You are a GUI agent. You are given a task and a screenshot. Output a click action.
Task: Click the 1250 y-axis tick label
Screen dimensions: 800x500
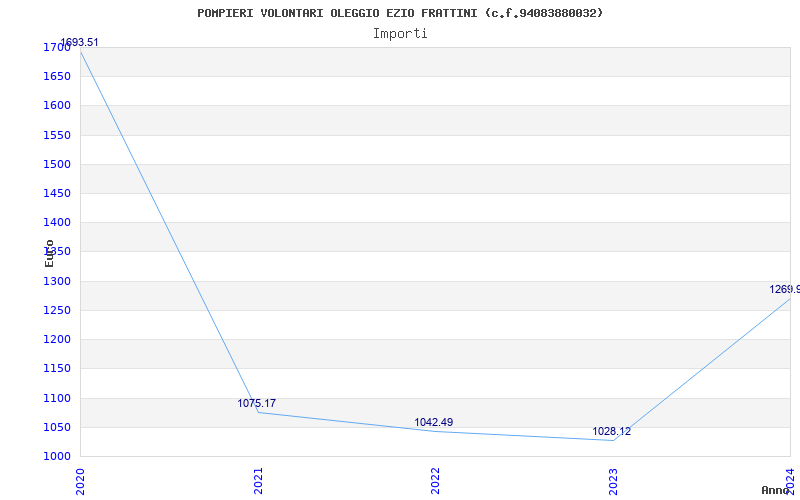point(57,310)
